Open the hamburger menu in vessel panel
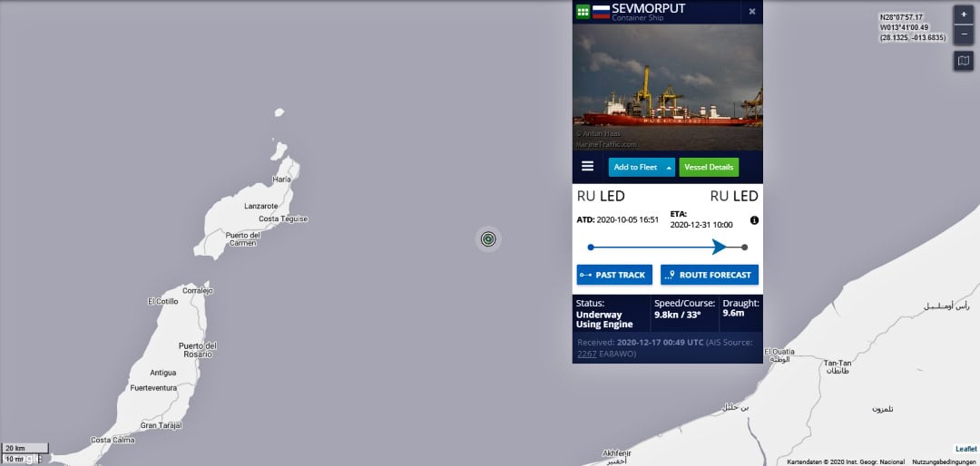The image size is (980, 466). point(587,166)
